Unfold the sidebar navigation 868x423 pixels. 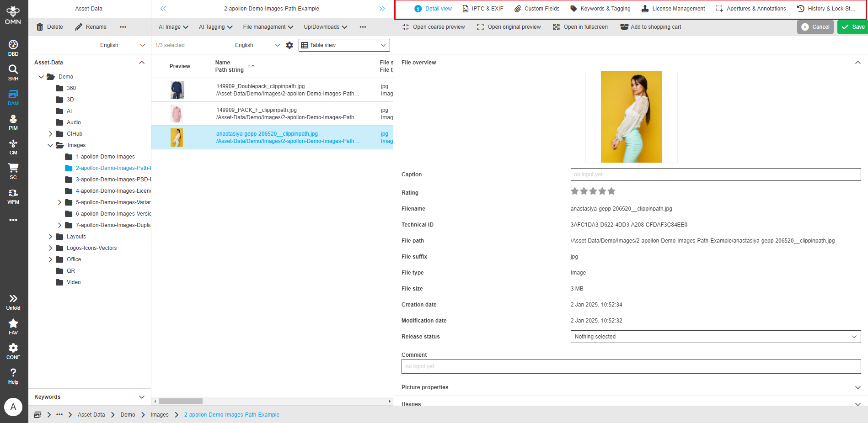(13, 301)
